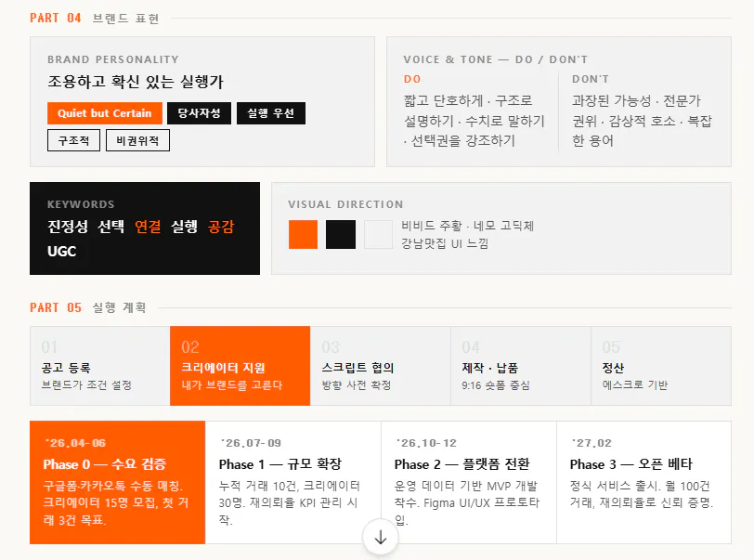Select step 01 '공고 등록'
The image size is (754, 560).
pyautogui.click(x=100, y=366)
